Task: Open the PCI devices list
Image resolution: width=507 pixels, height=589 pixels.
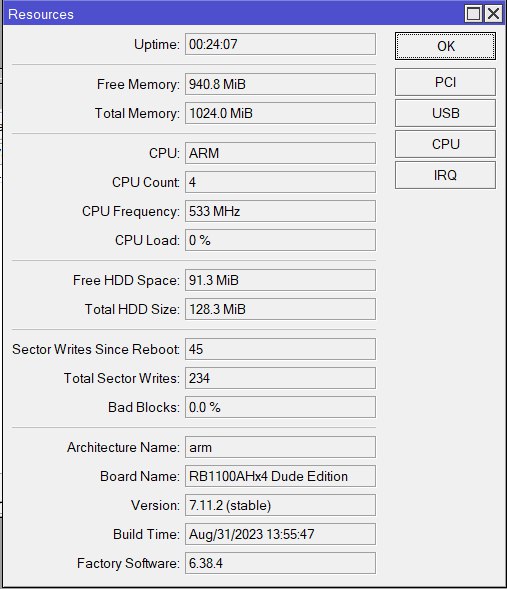Action: (x=445, y=82)
